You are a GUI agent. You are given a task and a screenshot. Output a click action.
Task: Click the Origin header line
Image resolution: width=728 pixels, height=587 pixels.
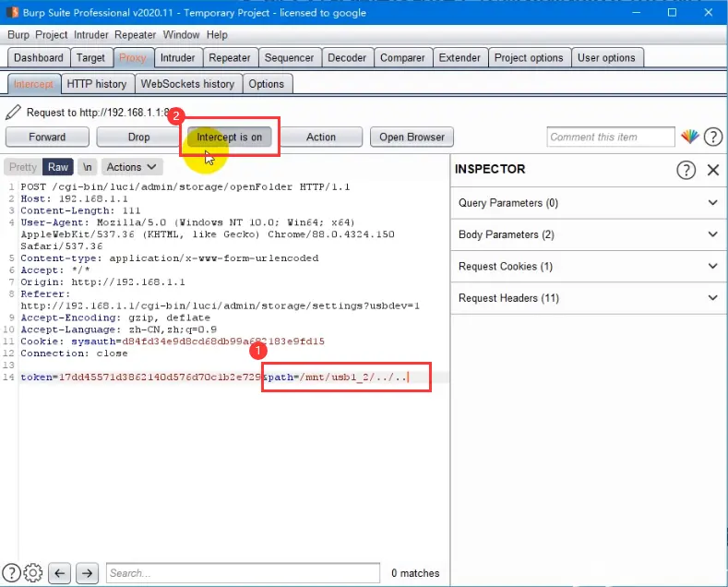pyautogui.click(x=102, y=282)
